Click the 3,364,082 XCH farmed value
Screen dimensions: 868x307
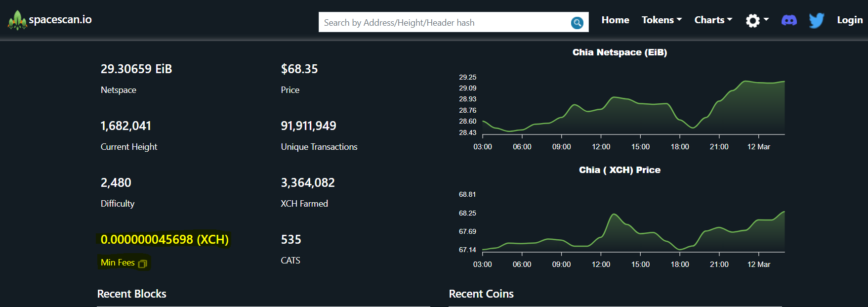(x=308, y=182)
